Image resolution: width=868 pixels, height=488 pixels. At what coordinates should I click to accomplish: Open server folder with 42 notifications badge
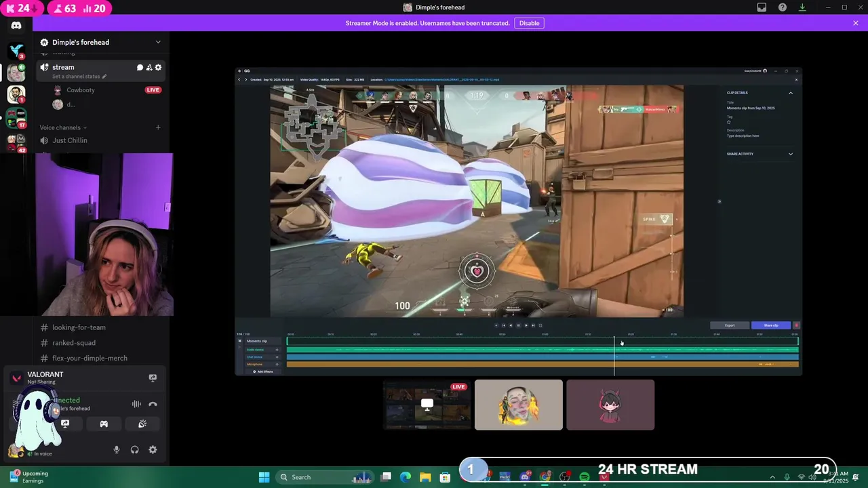tap(16, 143)
